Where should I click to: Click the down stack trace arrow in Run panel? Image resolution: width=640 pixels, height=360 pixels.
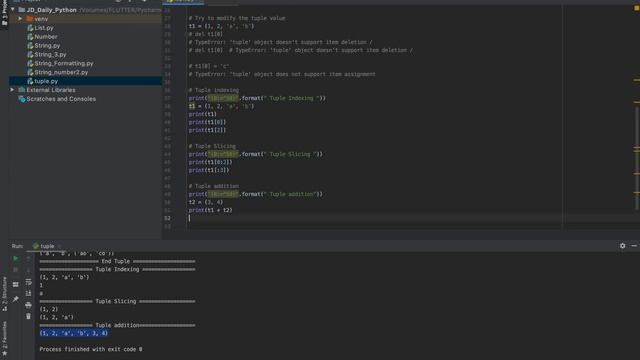[28, 270]
